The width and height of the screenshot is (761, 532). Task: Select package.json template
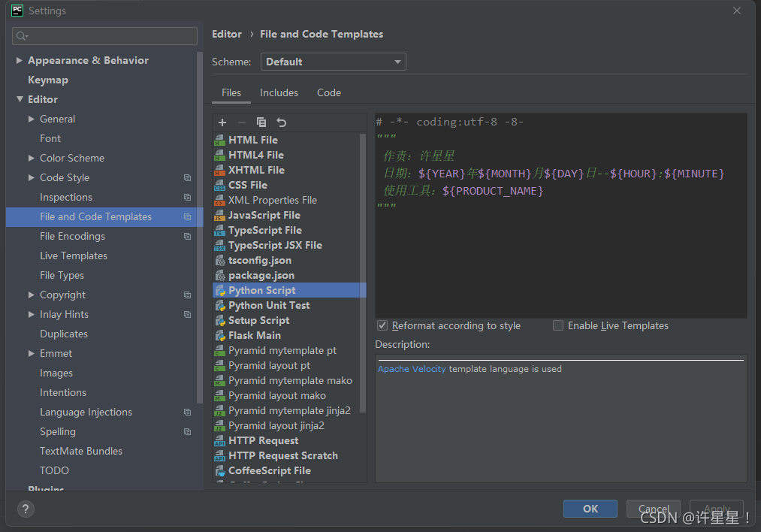(289, 275)
